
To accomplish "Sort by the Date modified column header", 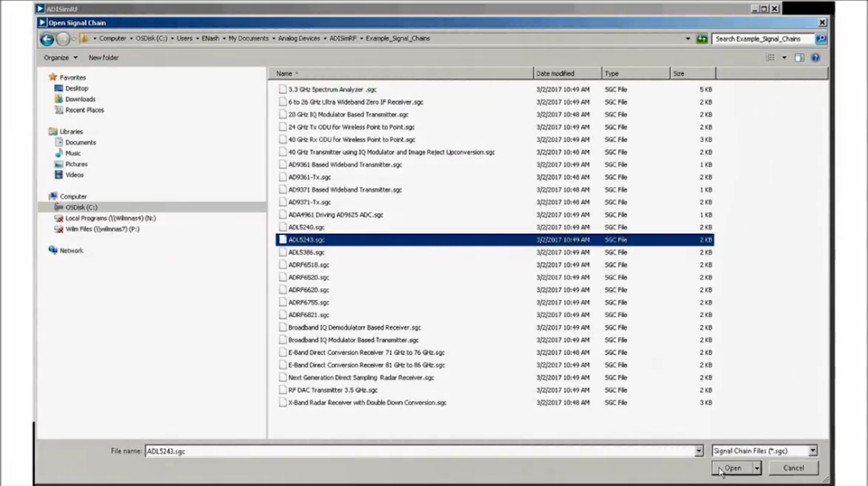I will [x=567, y=74].
